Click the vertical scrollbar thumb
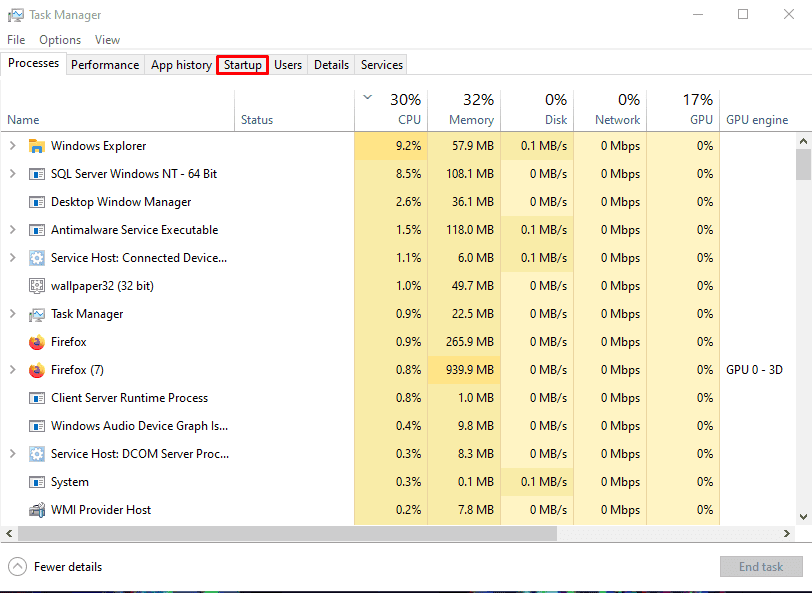Viewport: 812px width, 593px height. [803, 165]
